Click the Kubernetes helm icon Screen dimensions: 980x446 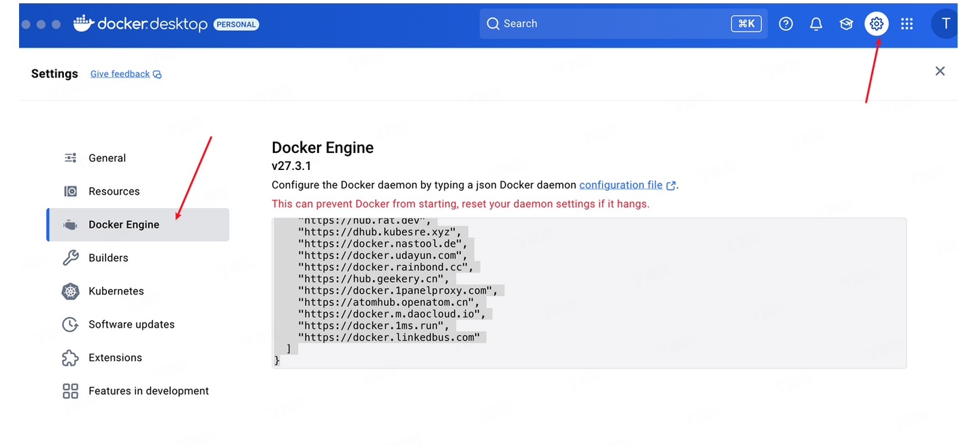[70, 291]
